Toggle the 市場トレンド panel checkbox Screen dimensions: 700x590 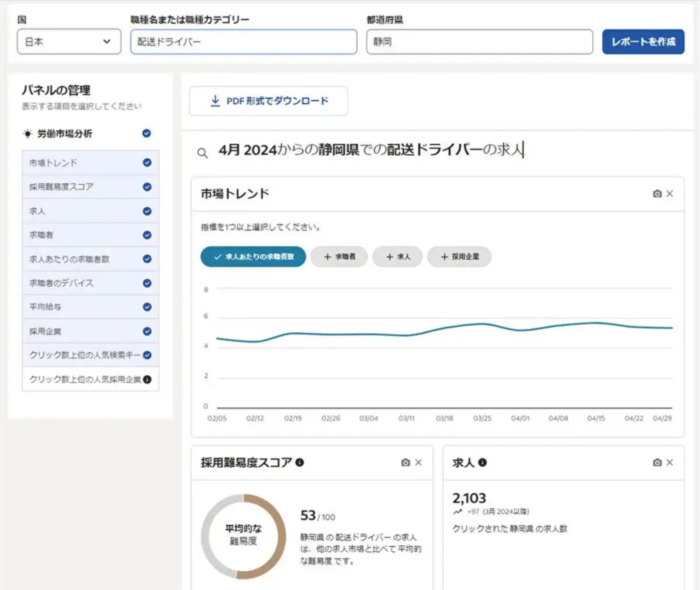[x=147, y=163]
